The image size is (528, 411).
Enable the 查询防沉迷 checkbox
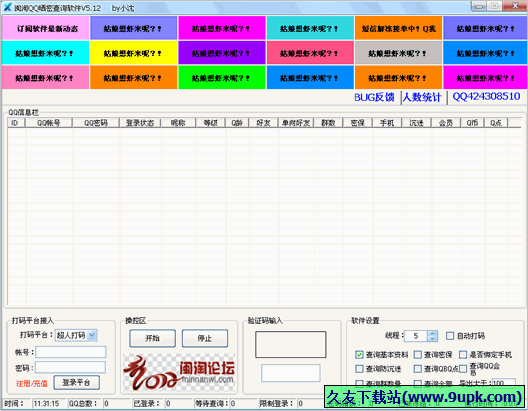click(359, 369)
